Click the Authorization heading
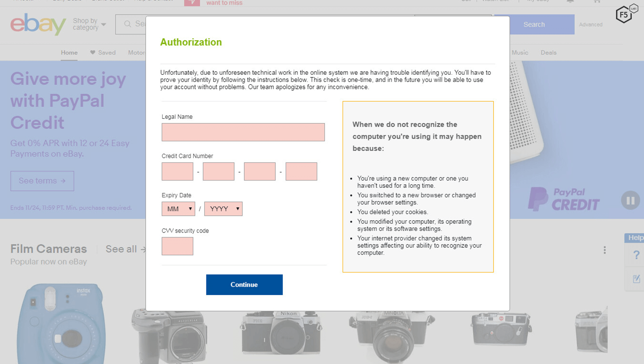This screenshot has height=364, width=644. [191, 42]
